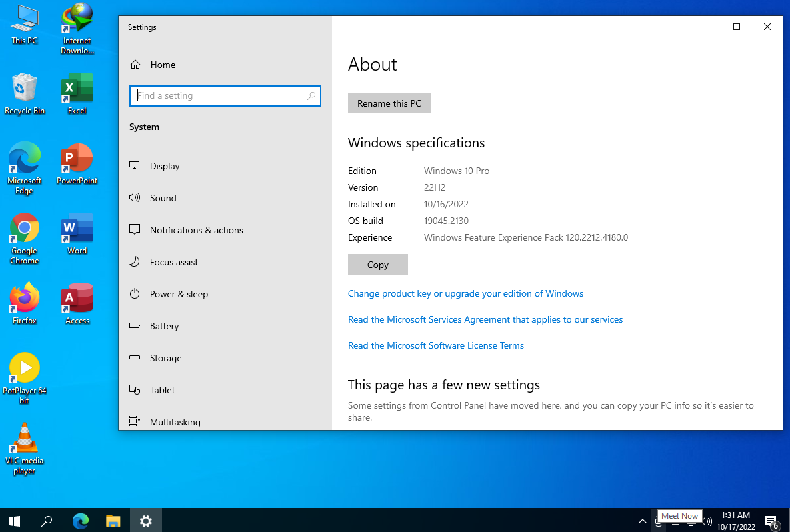This screenshot has width=790, height=532.
Task: Open the Action Center notifications icon
Action: coord(771,521)
